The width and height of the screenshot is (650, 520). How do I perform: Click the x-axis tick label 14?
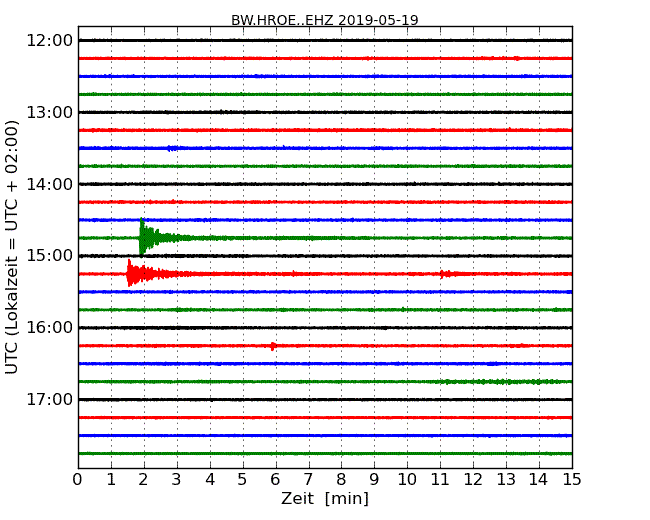coord(539,479)
